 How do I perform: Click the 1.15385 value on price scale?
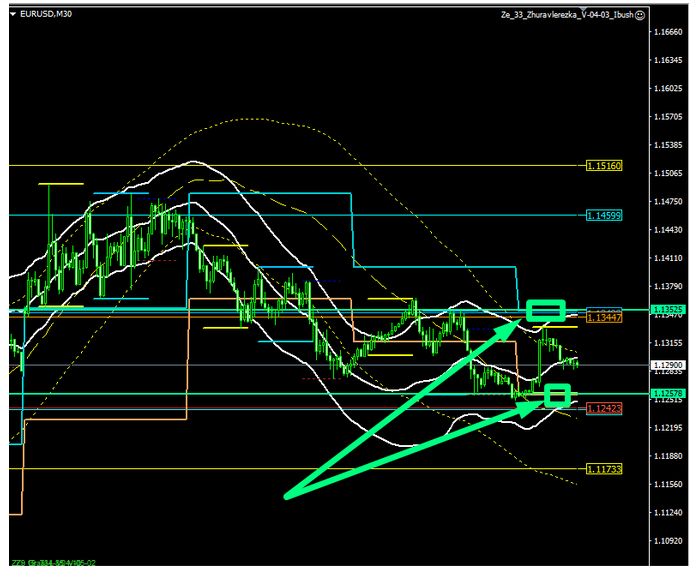pyautogui.click(x=668, y=145)
